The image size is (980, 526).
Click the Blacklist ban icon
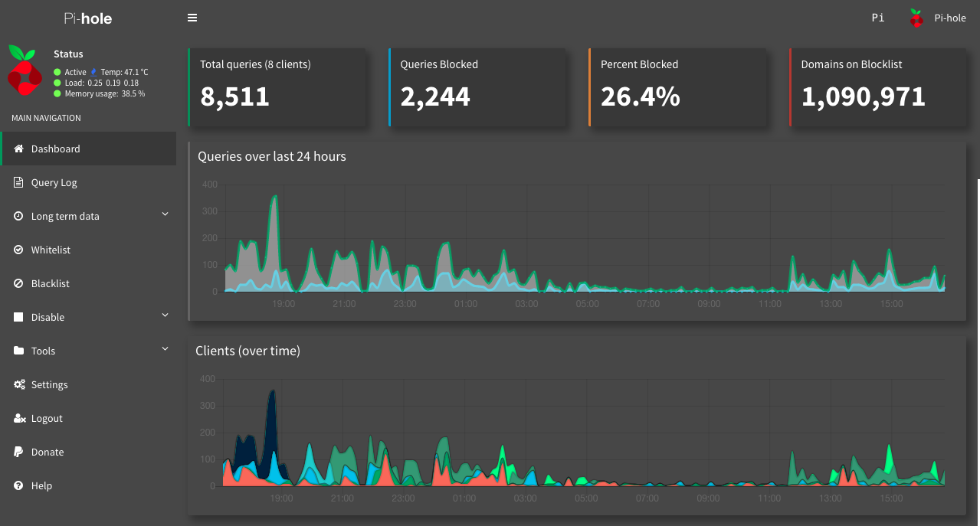point(19,283)
